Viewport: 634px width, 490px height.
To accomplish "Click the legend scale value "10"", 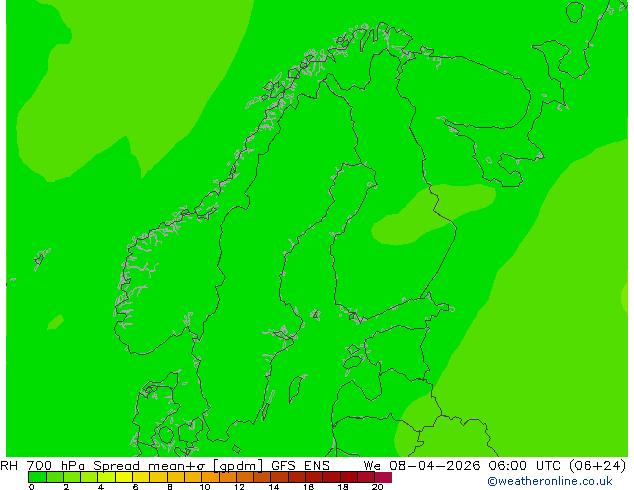I will 205,487.
